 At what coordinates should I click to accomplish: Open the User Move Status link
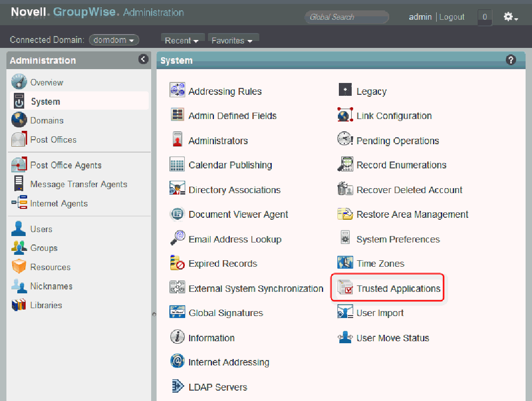[393, 338]
